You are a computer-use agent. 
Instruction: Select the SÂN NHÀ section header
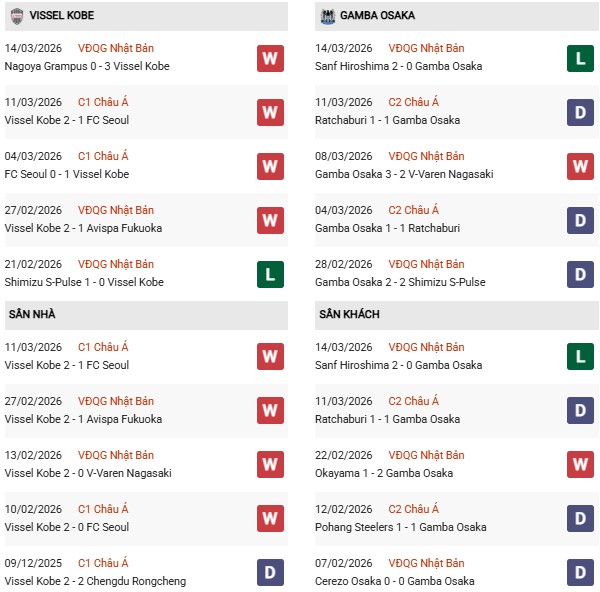(x=32, y=315)
